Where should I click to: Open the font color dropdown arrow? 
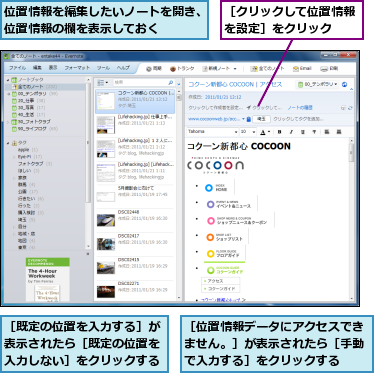click(x=269, y=132)
